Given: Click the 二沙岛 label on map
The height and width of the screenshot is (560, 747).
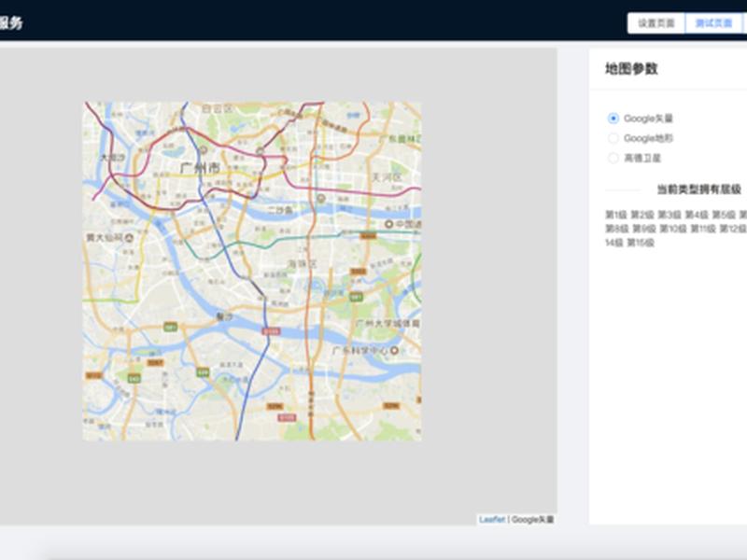Looking at the screenshot, I should pos(279,210).
